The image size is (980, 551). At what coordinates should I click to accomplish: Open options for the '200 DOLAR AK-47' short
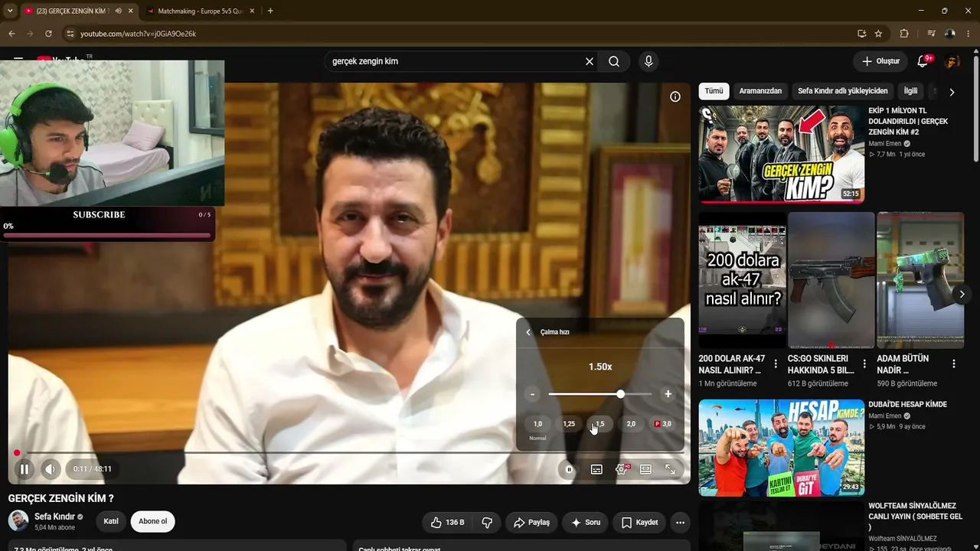tap(776, 364)
